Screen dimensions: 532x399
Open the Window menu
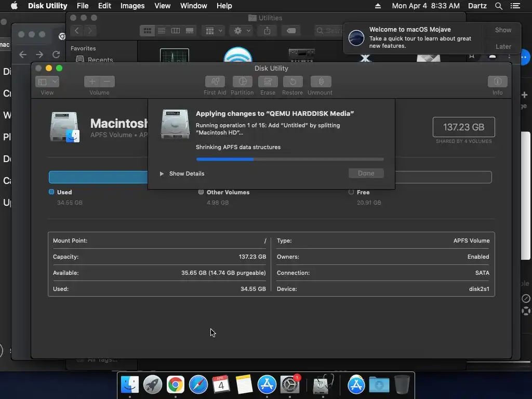(x=193, y=6)
